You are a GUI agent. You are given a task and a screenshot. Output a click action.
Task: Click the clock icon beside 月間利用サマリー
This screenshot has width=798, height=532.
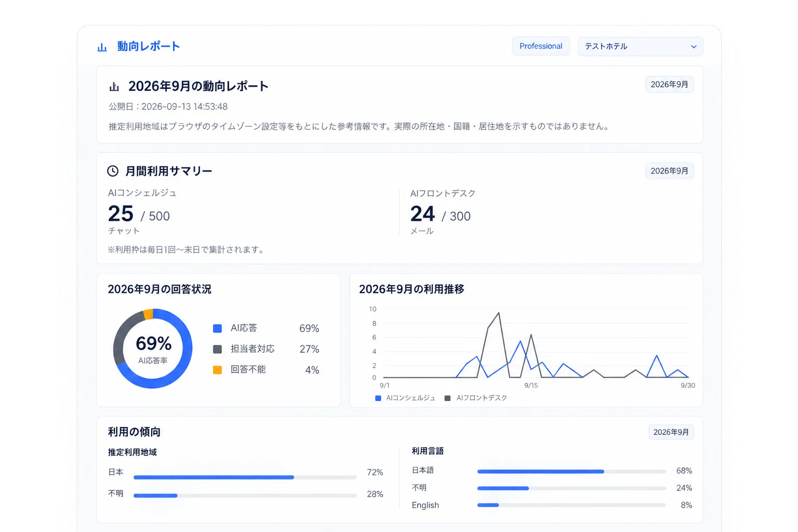coord(113,171)
